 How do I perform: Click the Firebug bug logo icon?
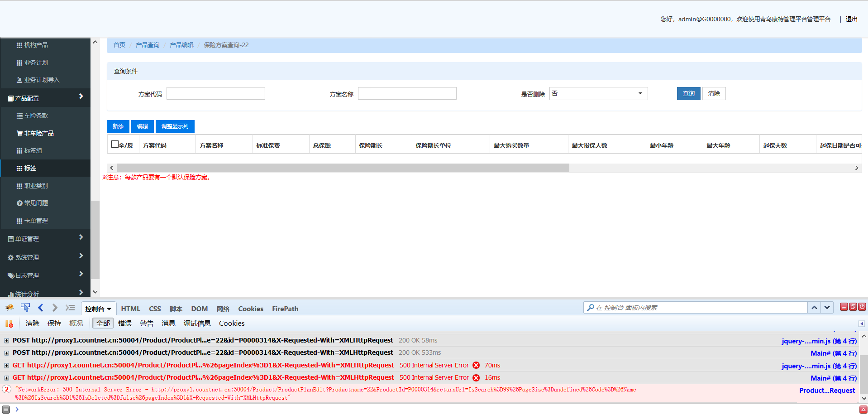10,308
